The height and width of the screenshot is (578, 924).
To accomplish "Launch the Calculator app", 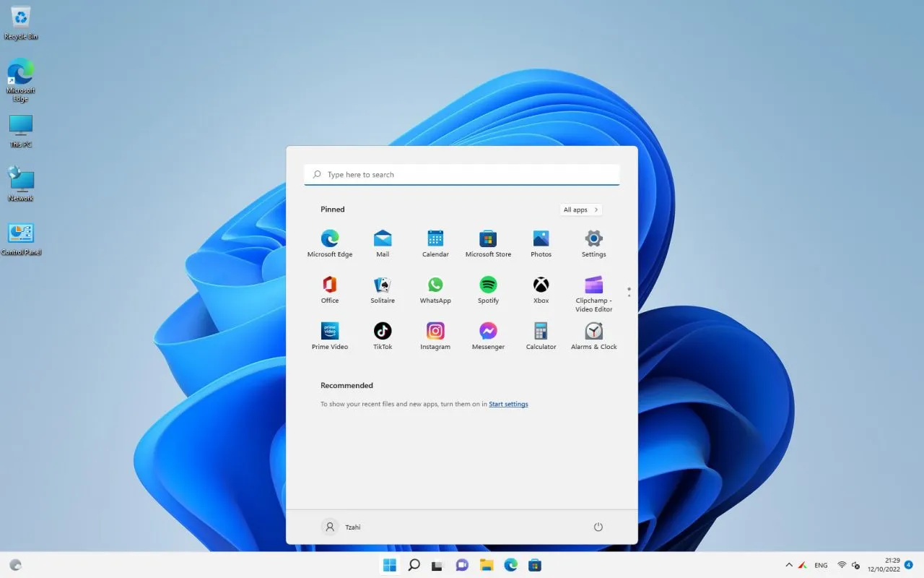I will tap(541, 331).
